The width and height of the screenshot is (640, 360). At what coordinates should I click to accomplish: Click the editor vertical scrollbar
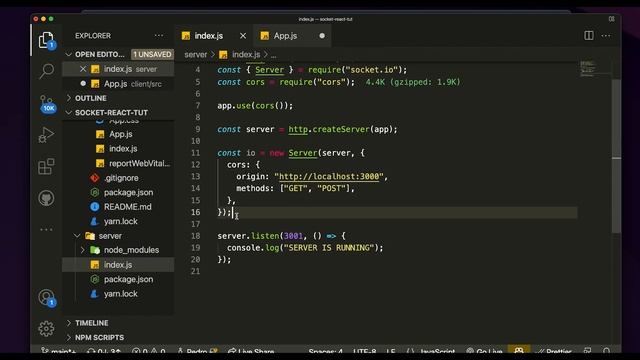pos(616,157)
